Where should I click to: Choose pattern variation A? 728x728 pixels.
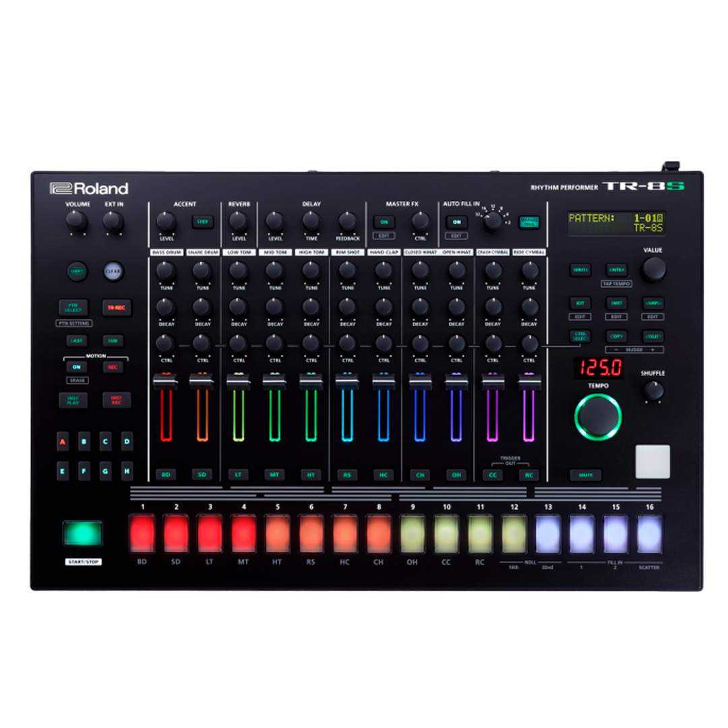pyautogui.click(x=63, y=442)
